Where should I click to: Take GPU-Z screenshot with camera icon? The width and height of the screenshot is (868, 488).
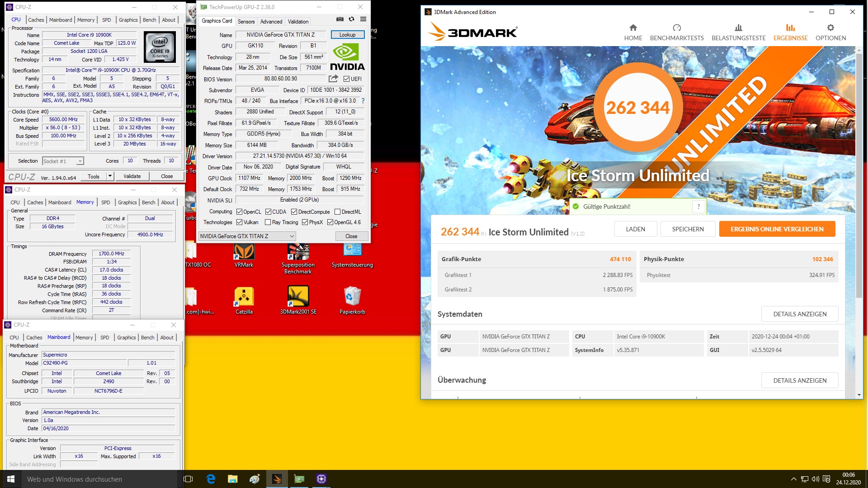click(340, 19)
